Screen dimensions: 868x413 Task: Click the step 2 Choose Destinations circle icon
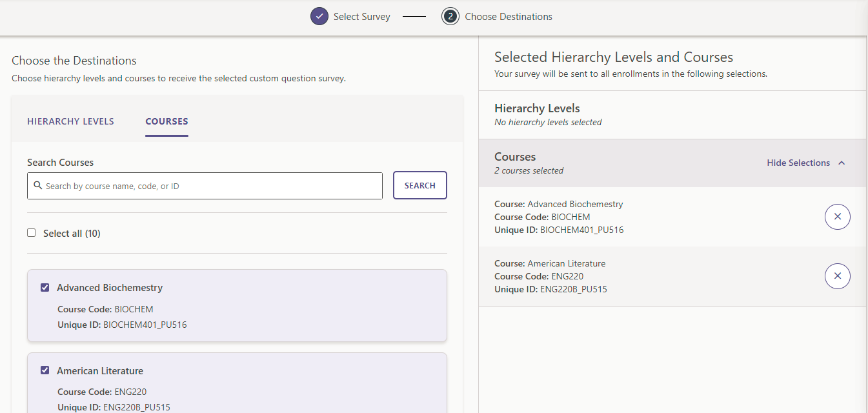[x=450, y=16]
